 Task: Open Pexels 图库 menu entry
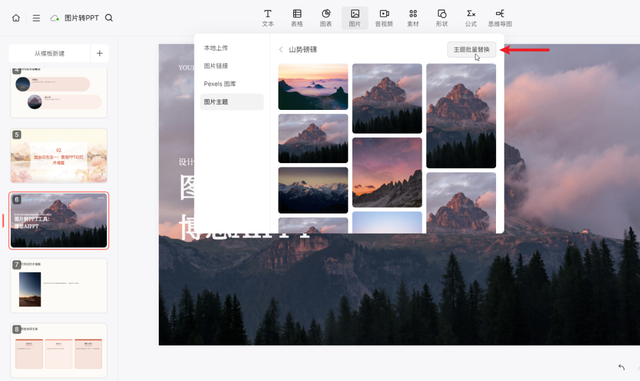tap(220, 84)
